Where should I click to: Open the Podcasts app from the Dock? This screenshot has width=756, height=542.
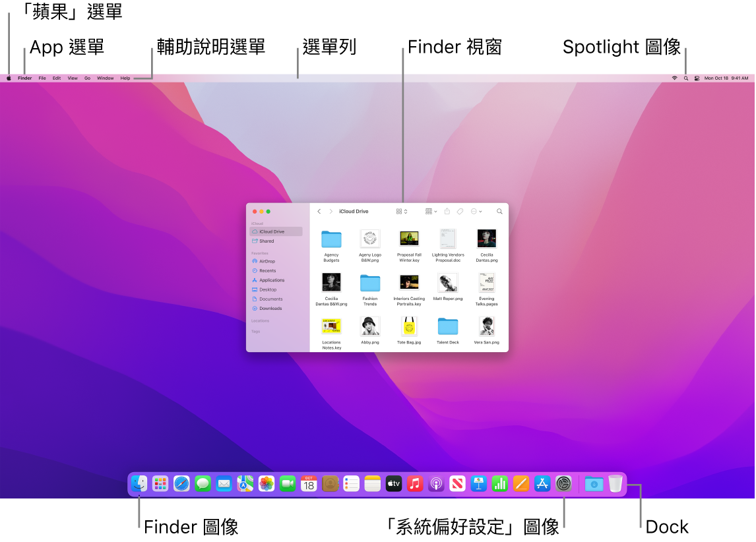[436, 483]
